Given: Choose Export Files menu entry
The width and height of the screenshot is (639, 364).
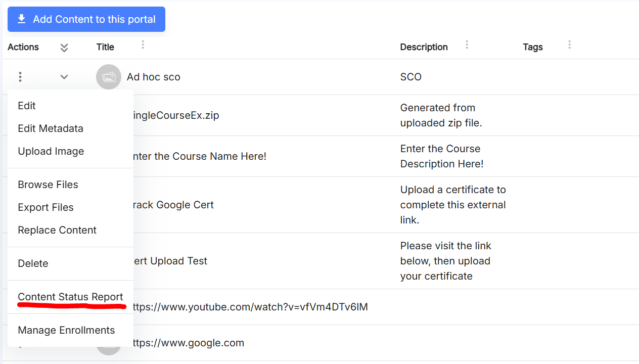Looking at the screenshot, I should (x=45, y=207).
